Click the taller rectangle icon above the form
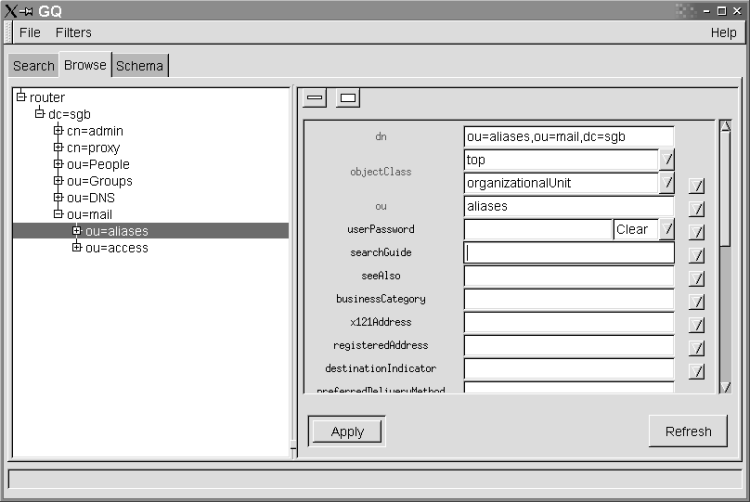This screenshot has width=750, height=502. (x=348, y=98)
